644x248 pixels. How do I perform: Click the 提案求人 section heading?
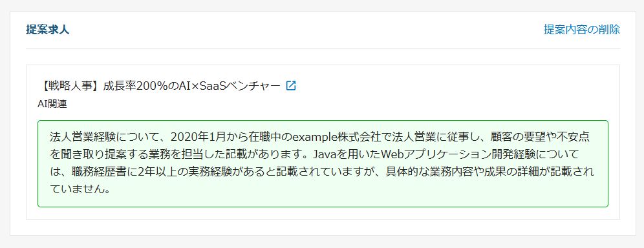[x=48, y=30]
